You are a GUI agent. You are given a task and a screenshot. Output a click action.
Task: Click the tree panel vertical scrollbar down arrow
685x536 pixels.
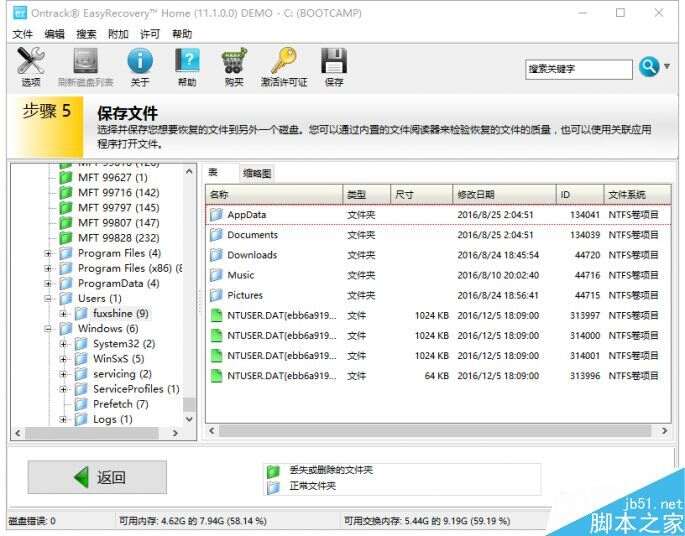click(190, 420)
